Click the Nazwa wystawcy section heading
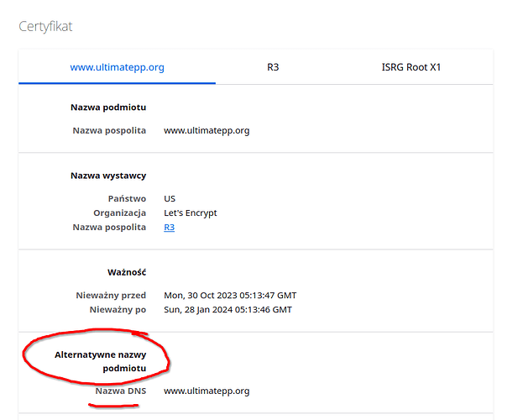 click(108, 176)
